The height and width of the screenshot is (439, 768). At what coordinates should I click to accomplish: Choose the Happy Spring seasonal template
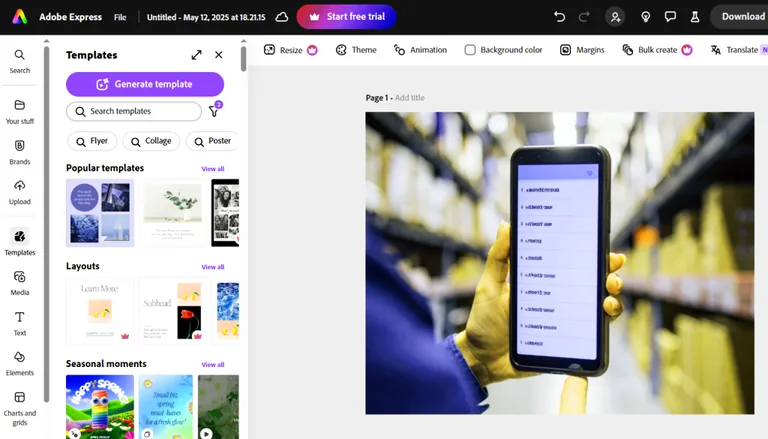tap(100, 407)
